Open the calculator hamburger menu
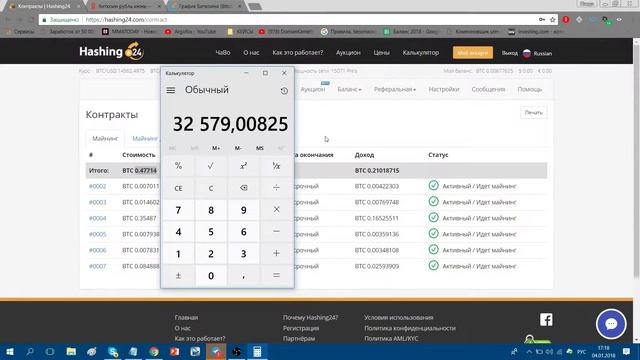Viewport: 640px width, 360px height. pos(171,90)
